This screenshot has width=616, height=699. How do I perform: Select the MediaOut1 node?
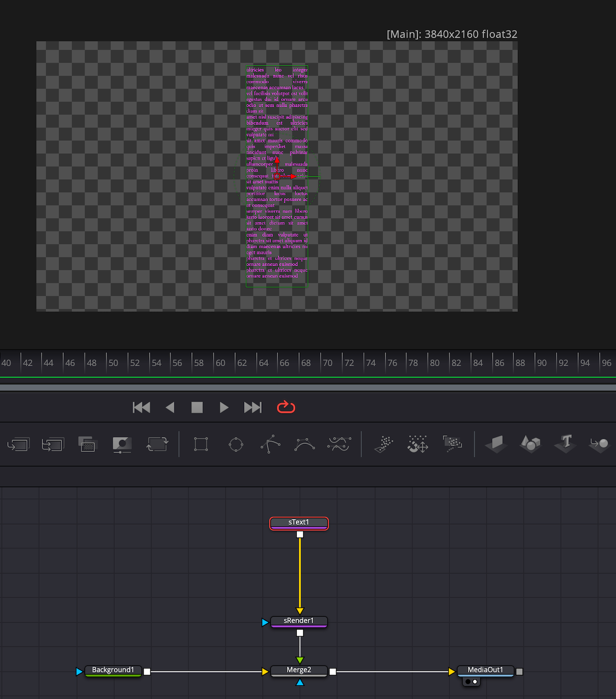[x=485, y=671]
